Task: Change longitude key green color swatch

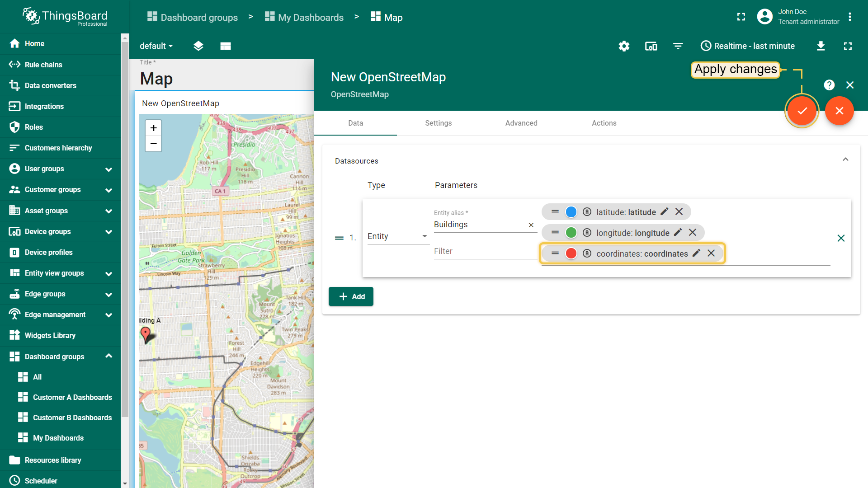Action: [x=571, y=233]
